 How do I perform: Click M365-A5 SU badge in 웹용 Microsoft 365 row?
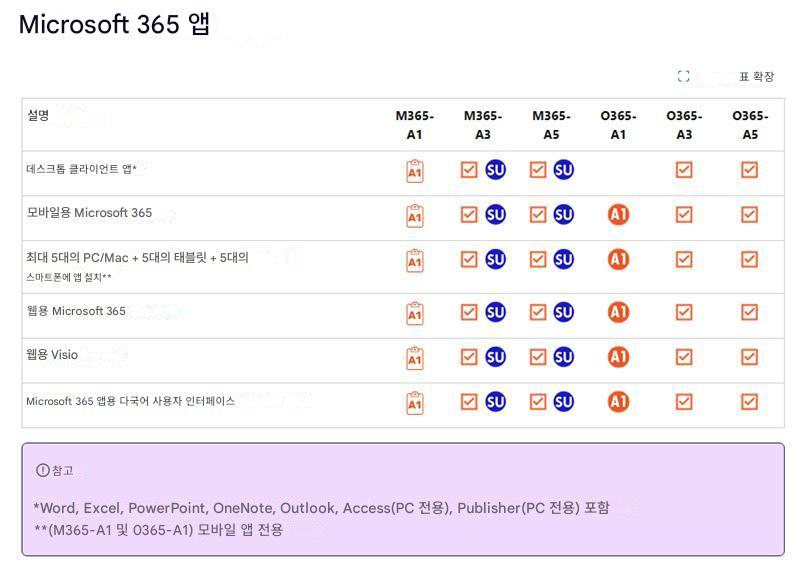point(564,312)
